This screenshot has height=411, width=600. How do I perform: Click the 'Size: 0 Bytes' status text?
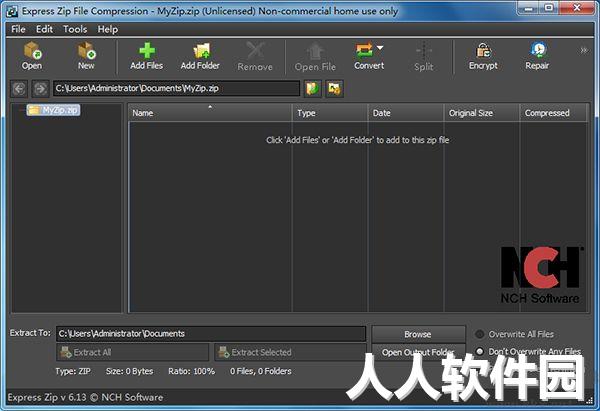tap(129, 371)
